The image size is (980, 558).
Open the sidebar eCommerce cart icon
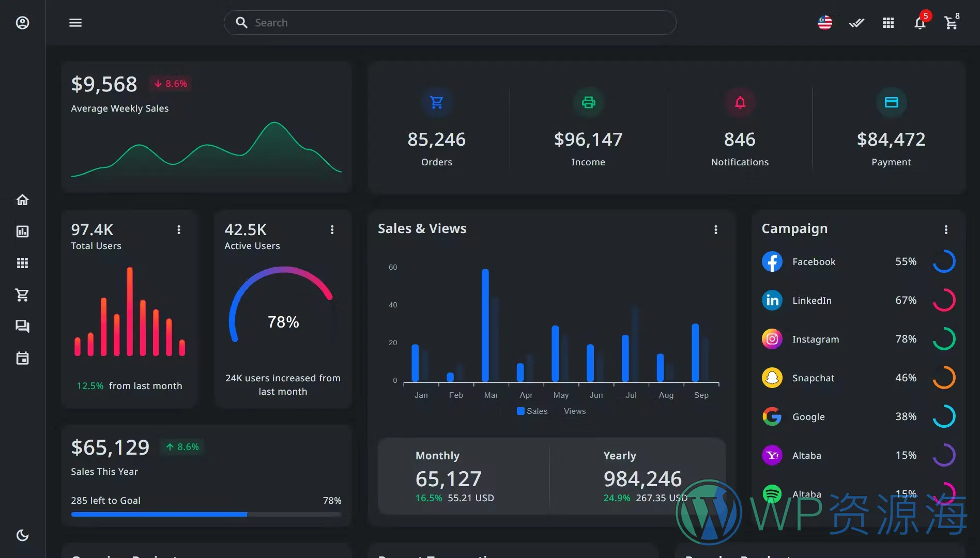[22, 295]
